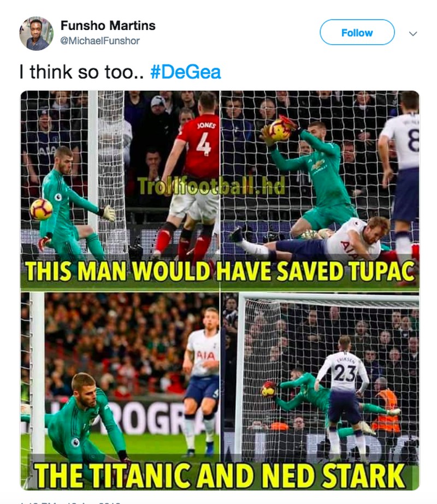
Task: Click the partially visible tweet timestamp at the bottom
Action: [71, 502]
